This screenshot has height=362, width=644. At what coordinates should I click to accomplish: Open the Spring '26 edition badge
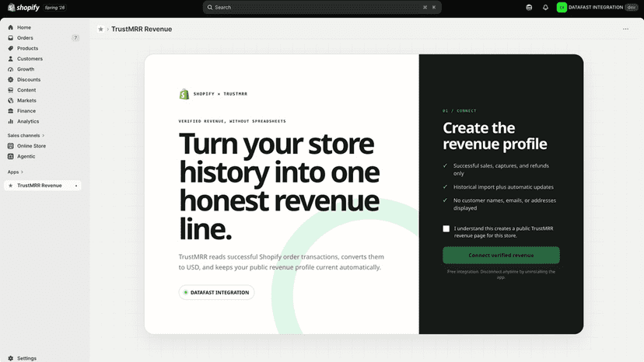coord(54,8)
